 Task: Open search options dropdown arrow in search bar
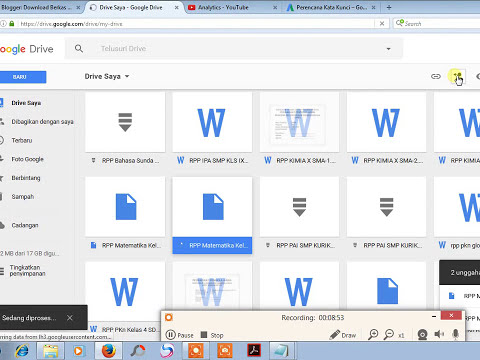pyautogui.click(x=388, y=49)
